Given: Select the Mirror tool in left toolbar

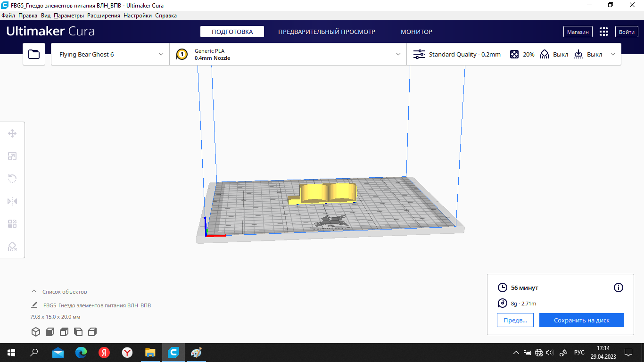Looking at the screenshot, I should click(x=12, y=201).
